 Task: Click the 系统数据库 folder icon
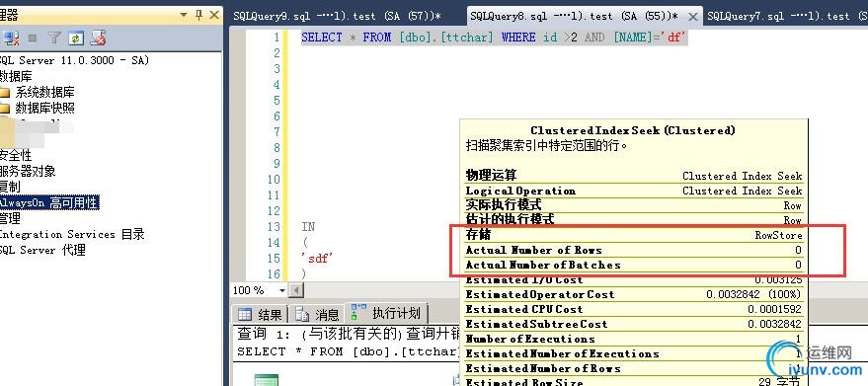pyautogui.click(x=5, y=93)
